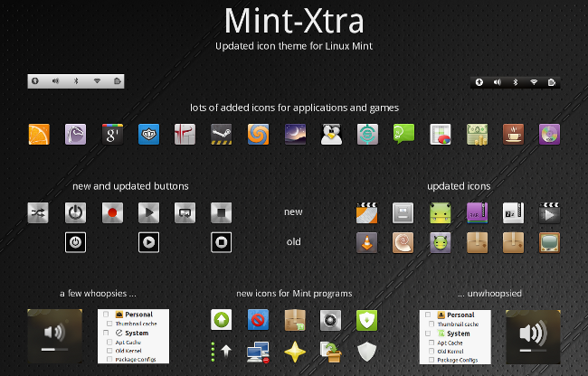Click the green upload arrow Mint icon
This screenshot has width=588, height=376.
tap(222, 320)
